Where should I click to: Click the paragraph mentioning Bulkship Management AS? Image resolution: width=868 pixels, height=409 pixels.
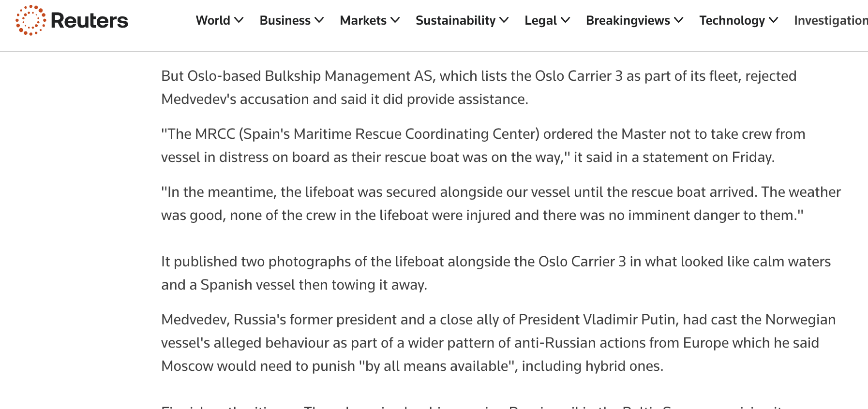click(x=479, y=88)
